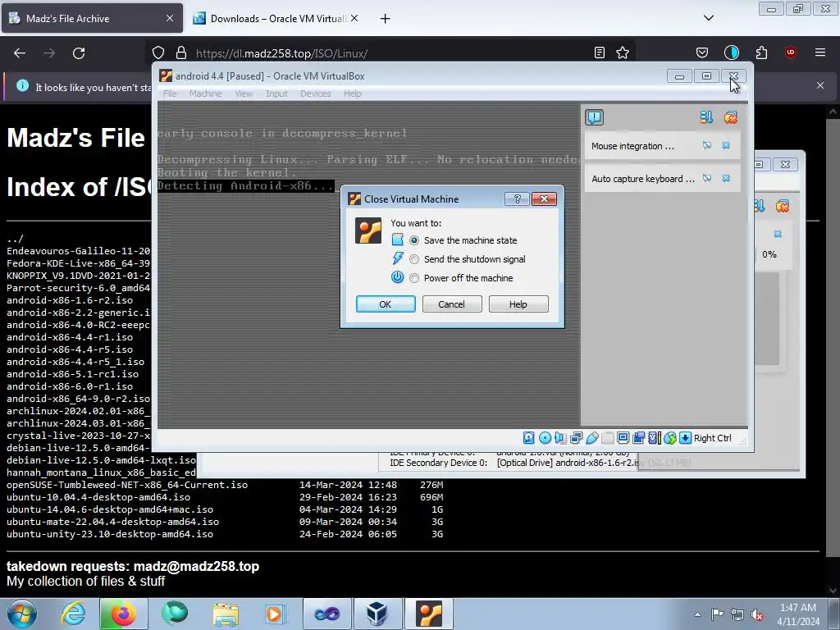Click the ../ parent directory link
The width and height of the screenshot is (840, 630).
click(x=15, y=239)
